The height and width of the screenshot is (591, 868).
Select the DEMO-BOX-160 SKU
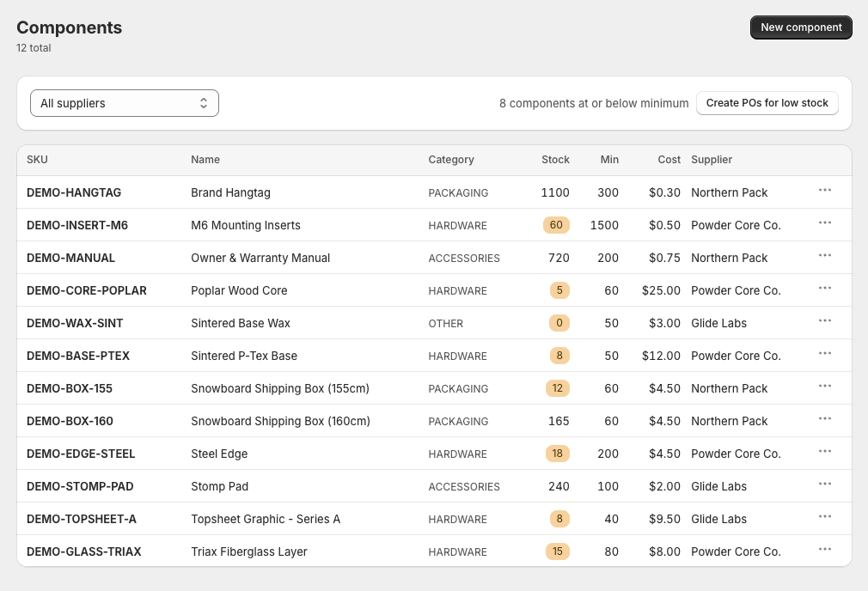point(70,421)
